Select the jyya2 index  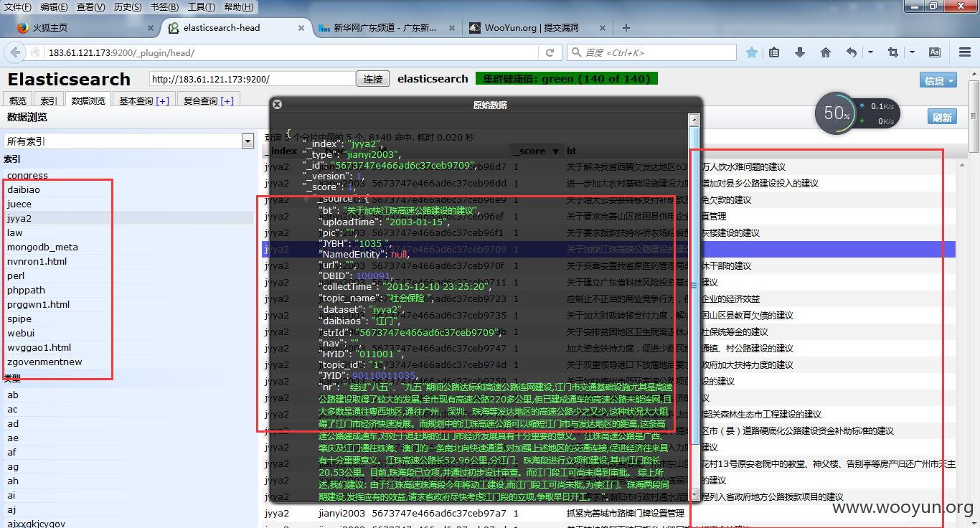pos(129,218)
